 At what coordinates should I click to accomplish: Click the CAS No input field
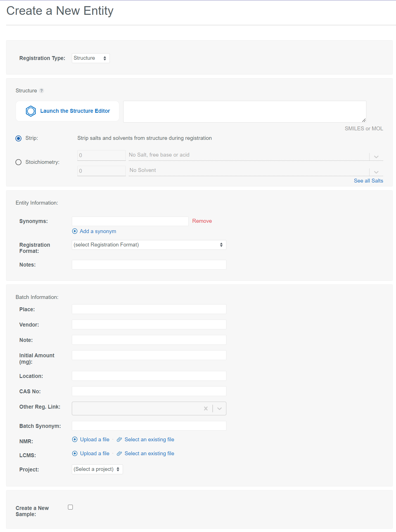149,391
